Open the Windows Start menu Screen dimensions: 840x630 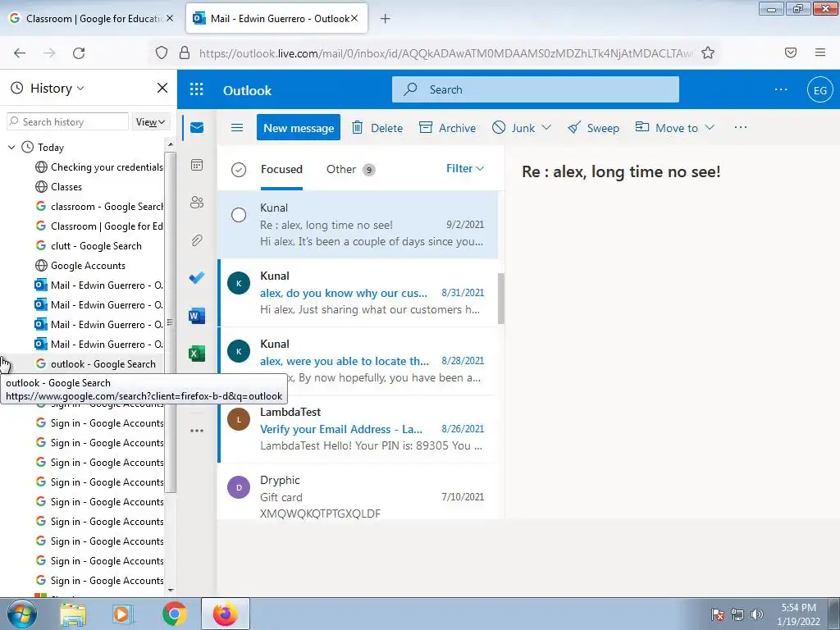21,614
